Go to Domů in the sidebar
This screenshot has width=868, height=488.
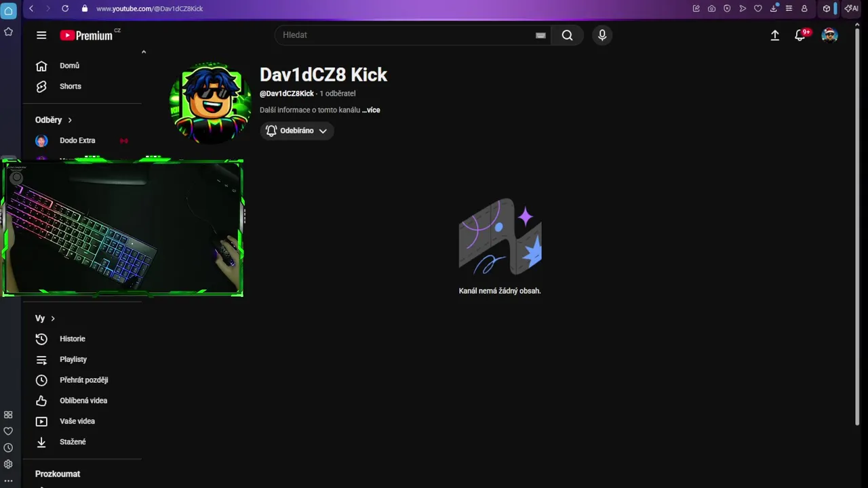click(69, 66)
